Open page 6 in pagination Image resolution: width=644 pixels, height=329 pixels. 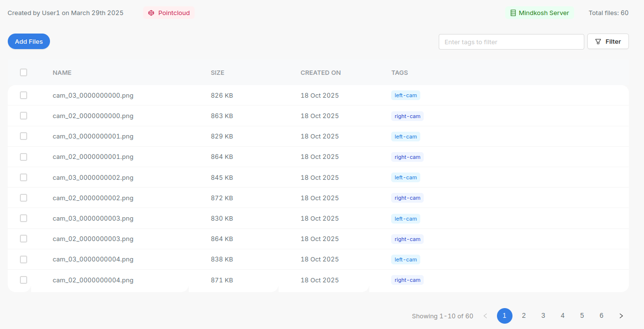(601, 316)
